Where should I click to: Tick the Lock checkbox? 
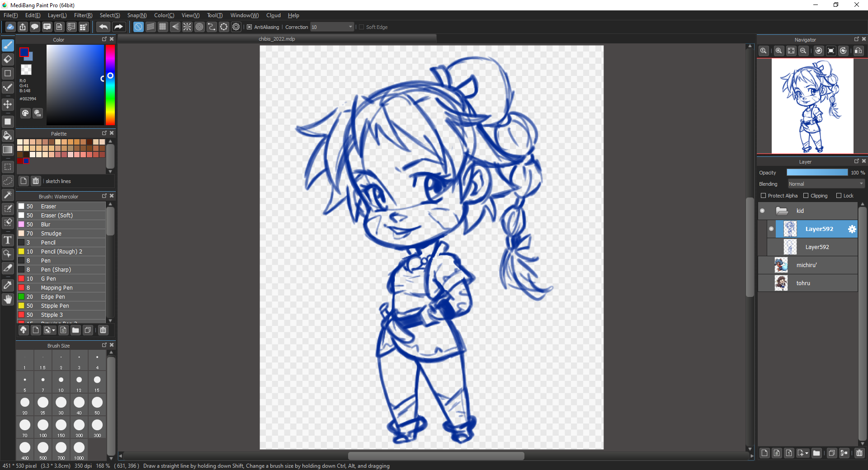(839, 196)
